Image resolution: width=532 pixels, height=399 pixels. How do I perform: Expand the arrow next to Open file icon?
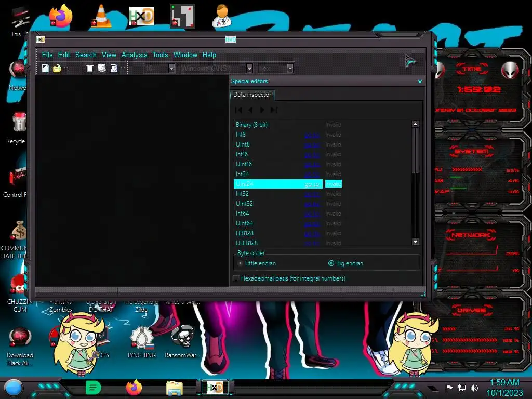[66, 68]
